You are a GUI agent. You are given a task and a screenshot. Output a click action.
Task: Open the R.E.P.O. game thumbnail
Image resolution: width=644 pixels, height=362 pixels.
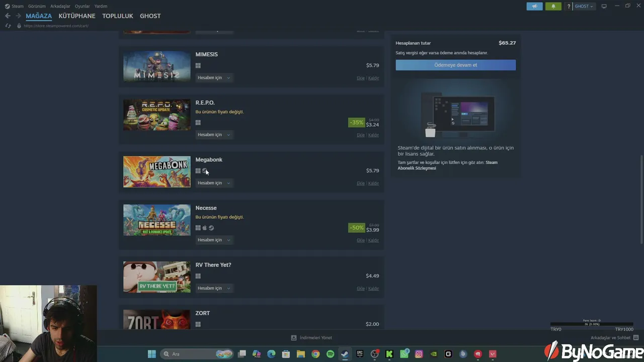(x=157, y=115)
